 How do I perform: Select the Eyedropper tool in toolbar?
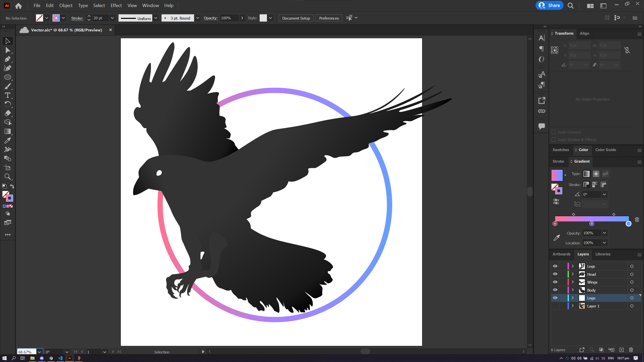pyautogui.click(x=8, y=141)
